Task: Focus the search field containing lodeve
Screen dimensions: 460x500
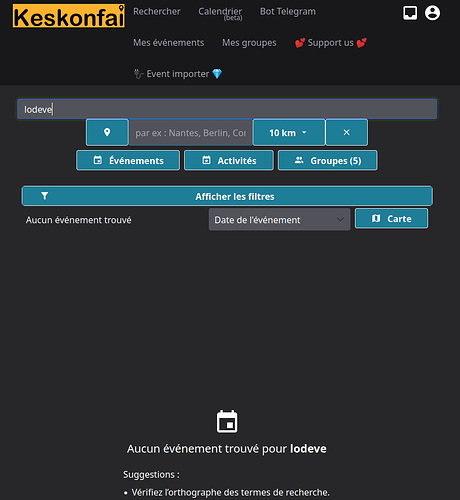Action: click(x=227, y=109)
